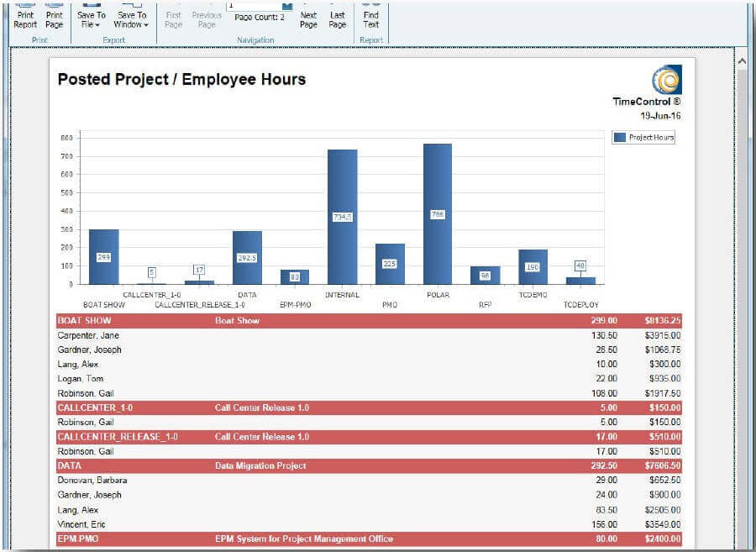
Task: Click the Project Hours legend color swatch
Action: point(620,138)
